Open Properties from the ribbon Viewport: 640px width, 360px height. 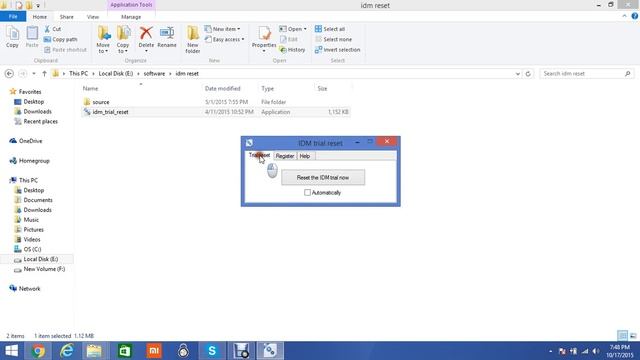[x=264, y=39]
